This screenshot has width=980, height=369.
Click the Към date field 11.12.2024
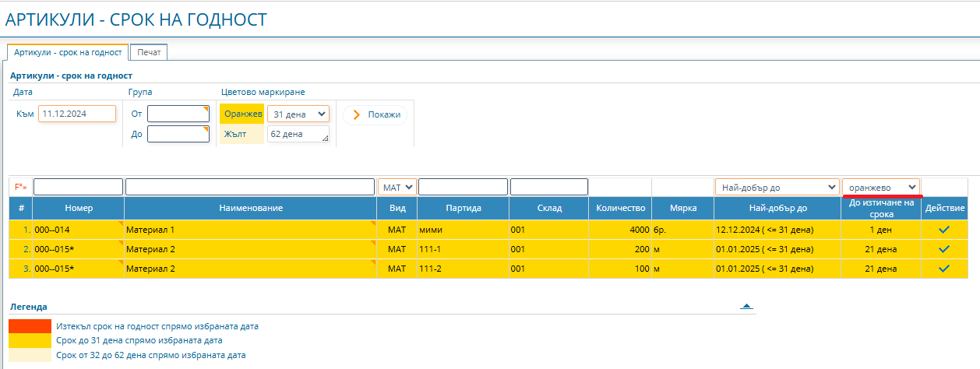[77, 114]
